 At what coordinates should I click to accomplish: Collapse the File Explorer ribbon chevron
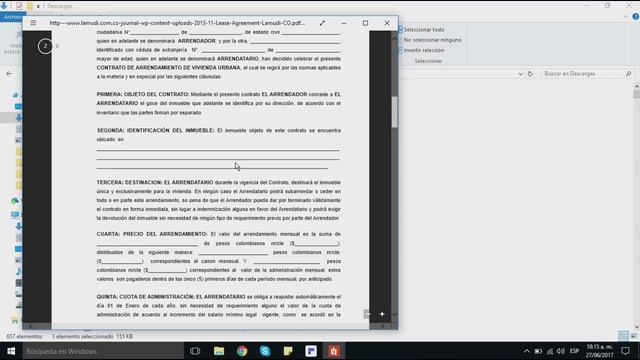(626, 17)
